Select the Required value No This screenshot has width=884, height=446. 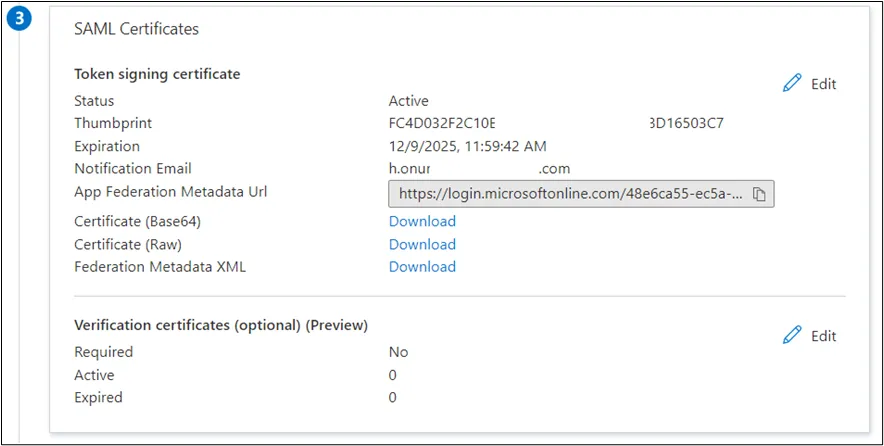pyautogui.click(x=398, y=352)
